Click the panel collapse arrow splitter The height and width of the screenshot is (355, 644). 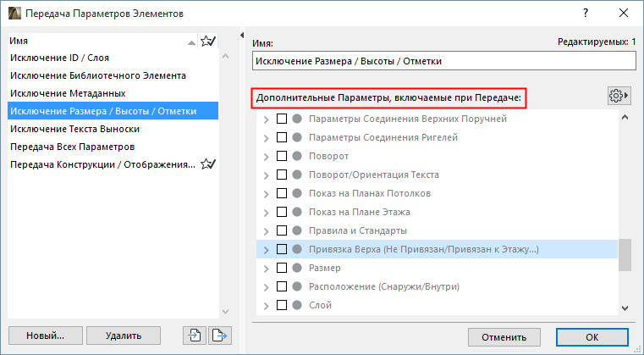tap(242, 36)
